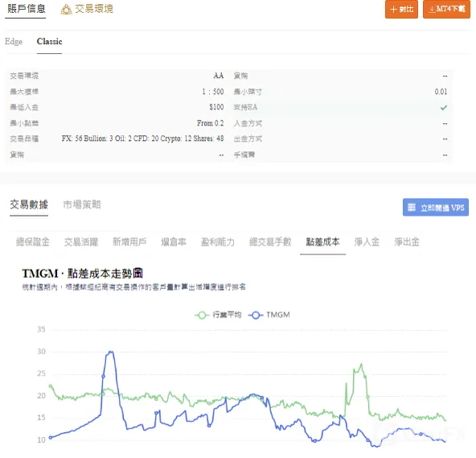The height and width of the screenshot is (458, 476).
Task: Click the plus icon on the 對比 button
Action: (393, 10)
